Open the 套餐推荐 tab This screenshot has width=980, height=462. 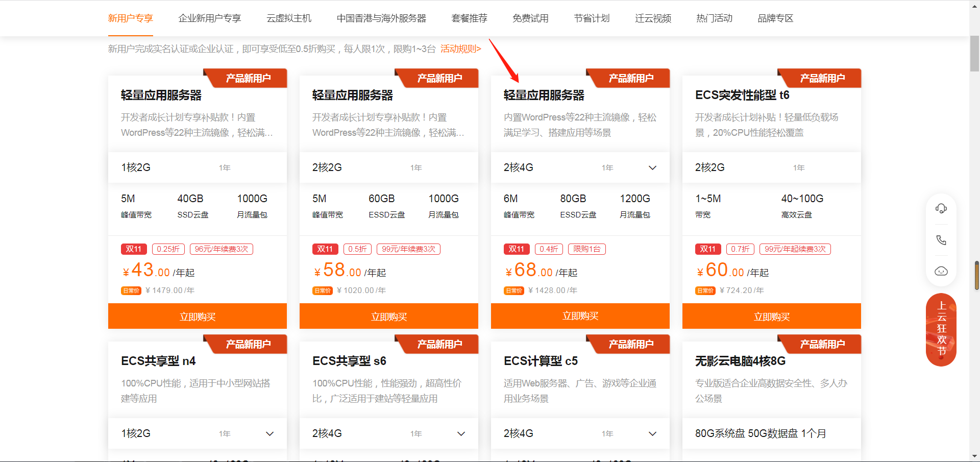pyautogui.click(x=470, y=18)
